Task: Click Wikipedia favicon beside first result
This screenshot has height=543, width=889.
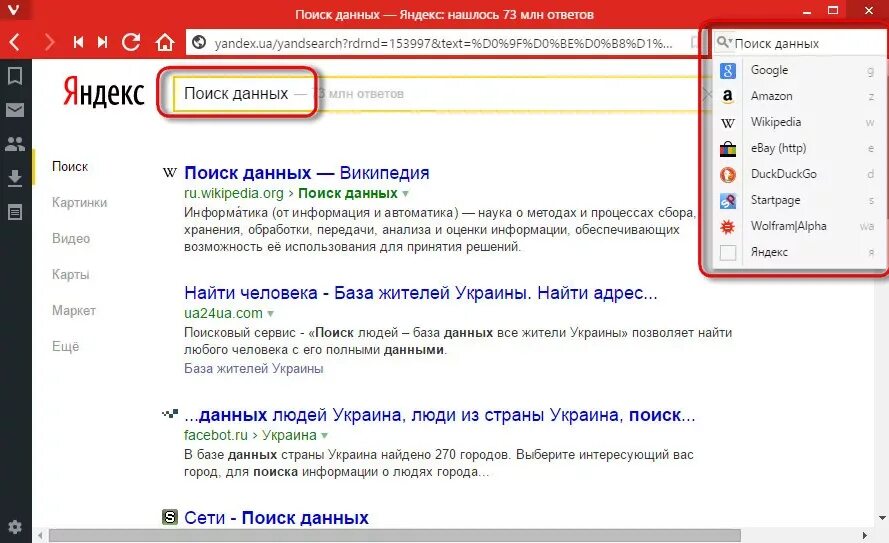Action: click(x=170, y=172)
